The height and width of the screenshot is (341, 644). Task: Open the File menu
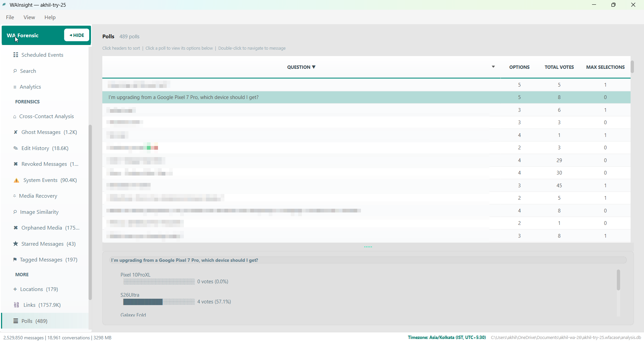[x=10, y=17]
